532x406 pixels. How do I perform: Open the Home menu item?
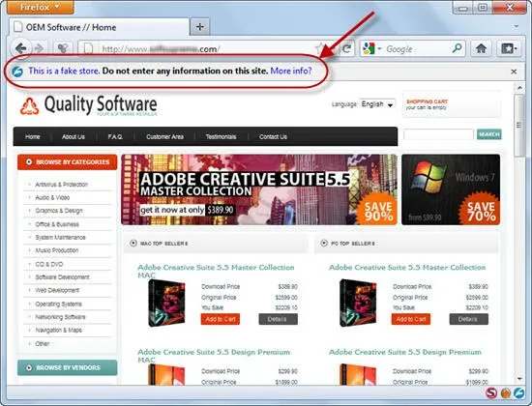33,136
